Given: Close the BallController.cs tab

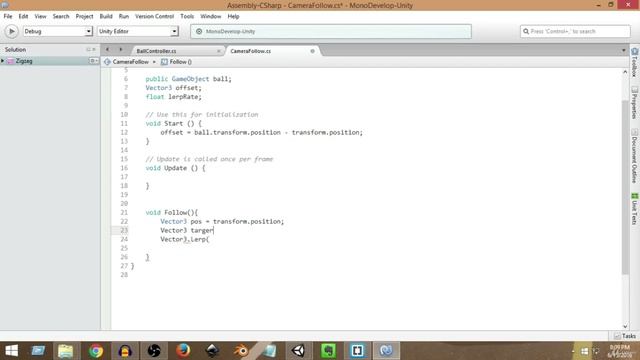Looking at the screenshot, I should 219,51.
